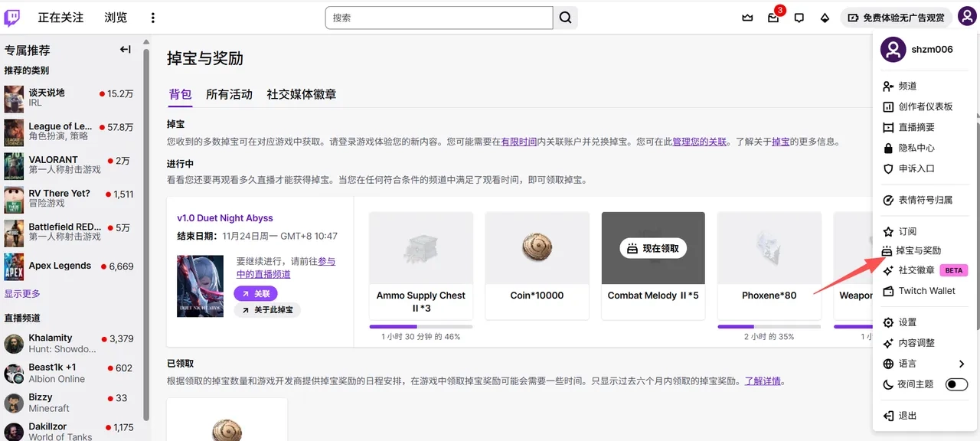Toggle the 夜间主题 dark mode switch
The image size is (980, 441).
(x=956, y=384)
